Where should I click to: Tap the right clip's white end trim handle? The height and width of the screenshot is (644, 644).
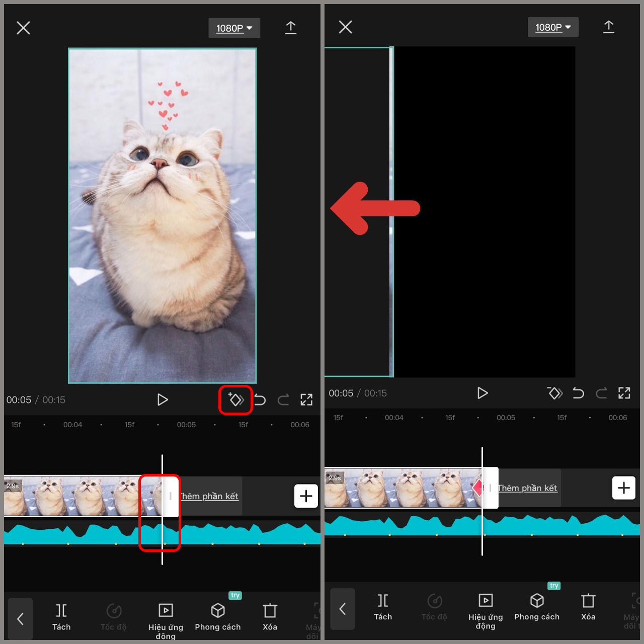click(491, 488)
